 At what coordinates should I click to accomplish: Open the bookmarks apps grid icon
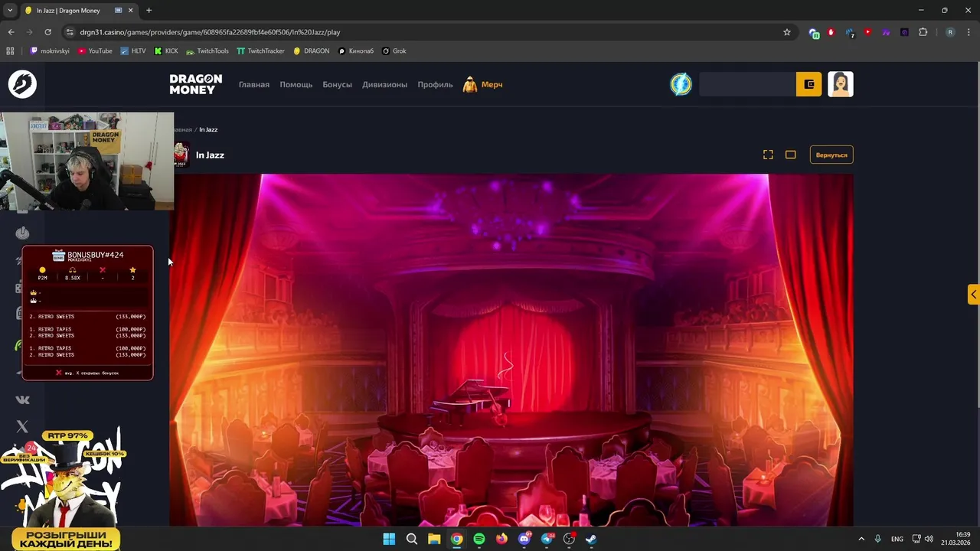[10, 51]
